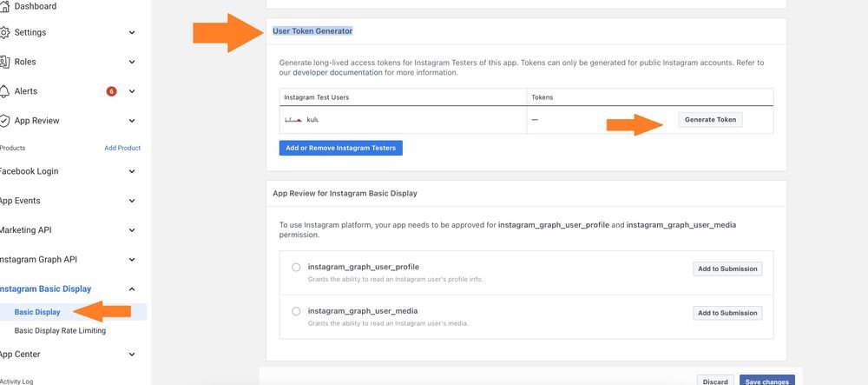
Task: Add instagram_graph_user_profile to submission
Action: click(x=727, y=269)
